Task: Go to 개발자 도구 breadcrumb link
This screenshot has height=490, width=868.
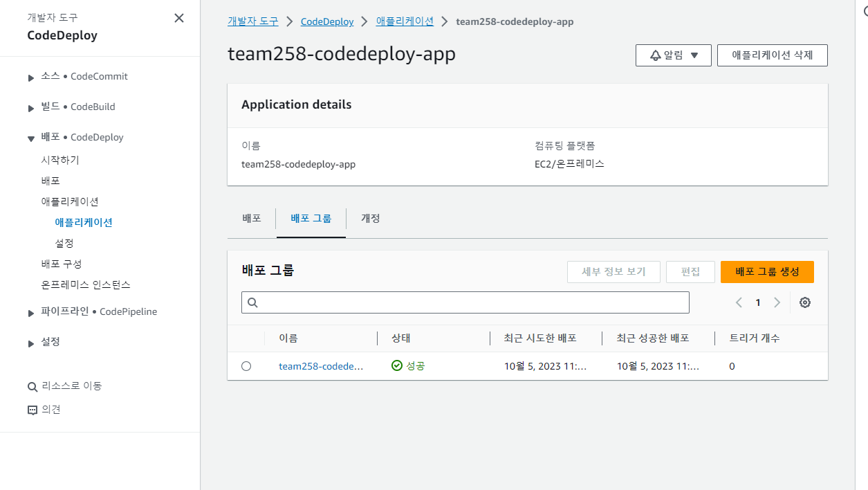Action: pos(253,21)
